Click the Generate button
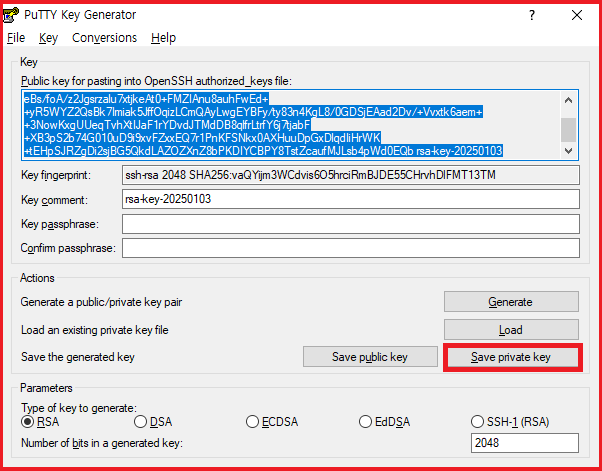Viewport: 602px width, 471px height. 511,302
